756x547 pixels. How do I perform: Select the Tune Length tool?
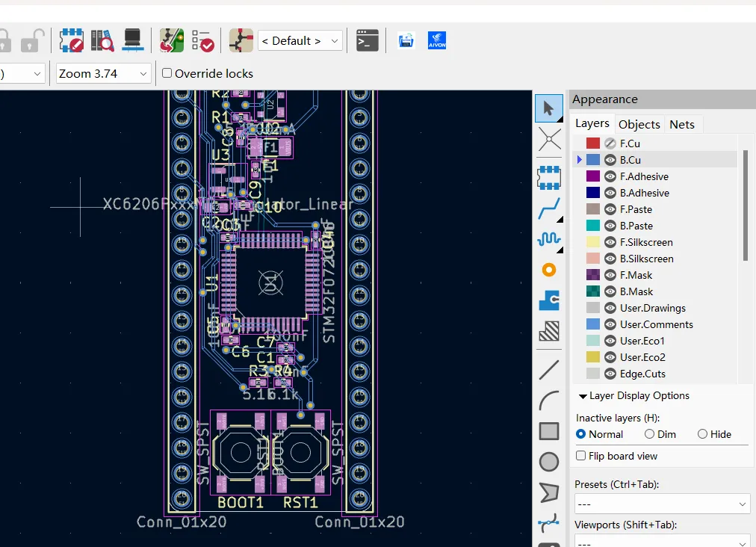pos(548,239)
